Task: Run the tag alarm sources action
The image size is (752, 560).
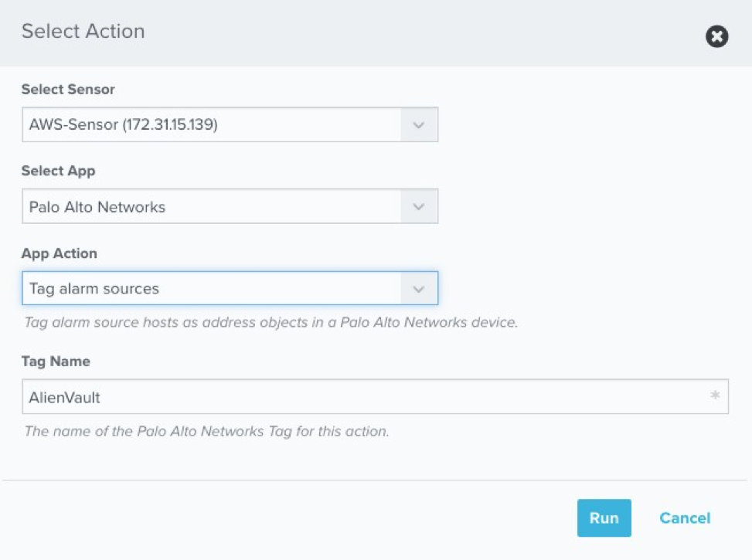Action: point(604,518)
